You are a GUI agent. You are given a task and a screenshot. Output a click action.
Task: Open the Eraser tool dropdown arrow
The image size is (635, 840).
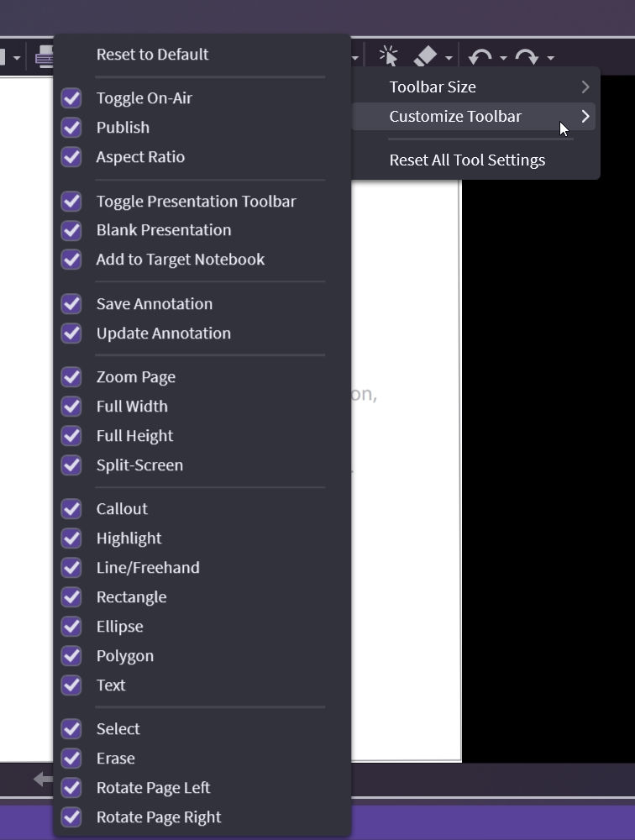click(x=449, y=58)
